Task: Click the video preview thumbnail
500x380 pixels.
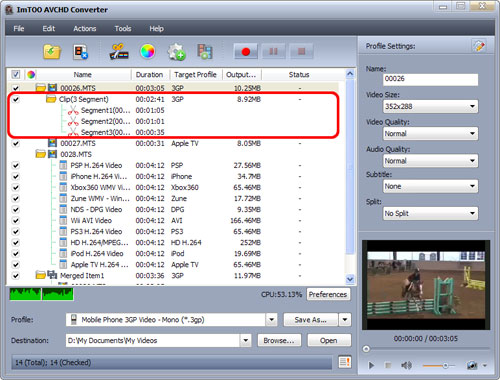Action: coord(426,285)
